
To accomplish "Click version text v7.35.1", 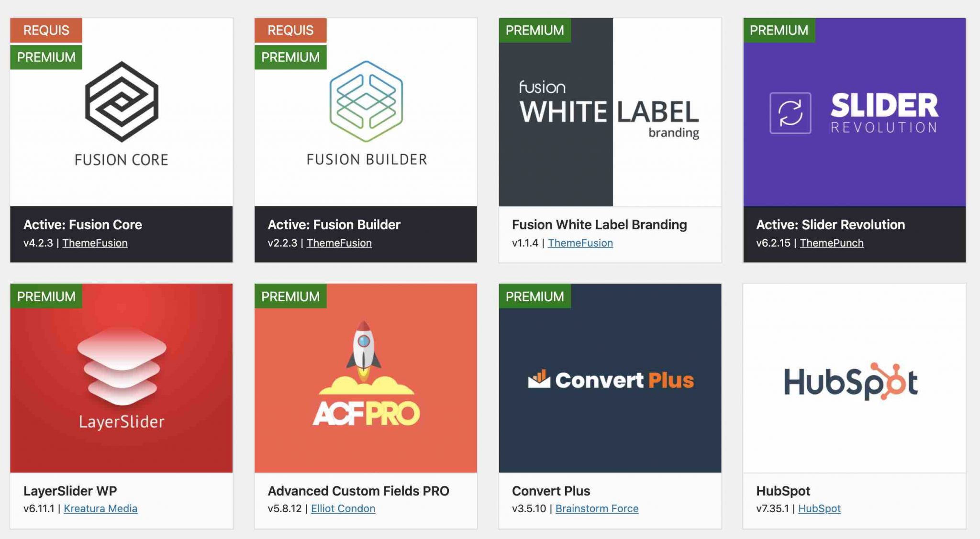I will pos(772,508).
